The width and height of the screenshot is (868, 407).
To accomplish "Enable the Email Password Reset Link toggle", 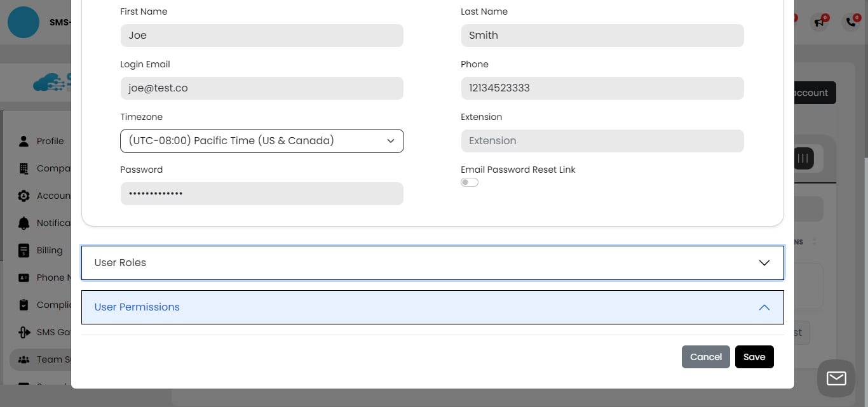I will coord(469,182).
